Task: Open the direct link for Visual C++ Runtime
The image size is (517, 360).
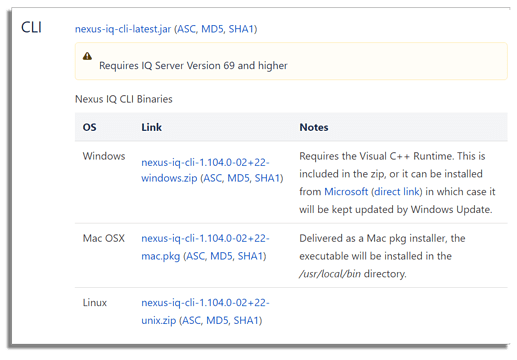Action: click(397, 192)
